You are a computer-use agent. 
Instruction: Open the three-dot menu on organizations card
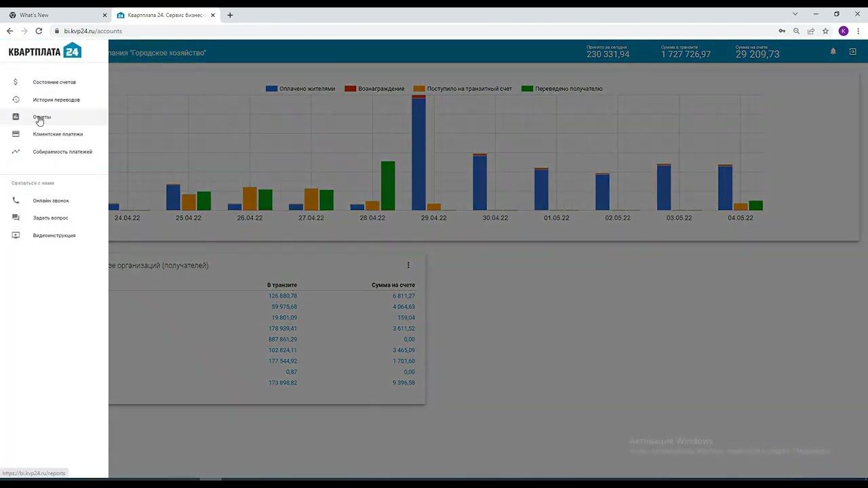point(408,265)
